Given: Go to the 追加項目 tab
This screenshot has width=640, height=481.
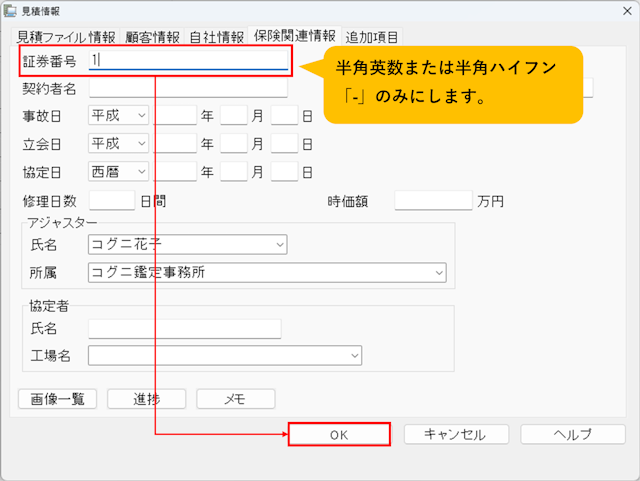Looking at the screenshot, I should point(372,37).
